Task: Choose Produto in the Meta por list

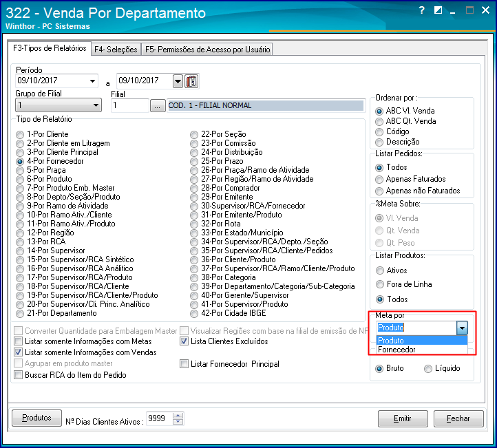Action: pyautogui.click(x=421, y=340)
